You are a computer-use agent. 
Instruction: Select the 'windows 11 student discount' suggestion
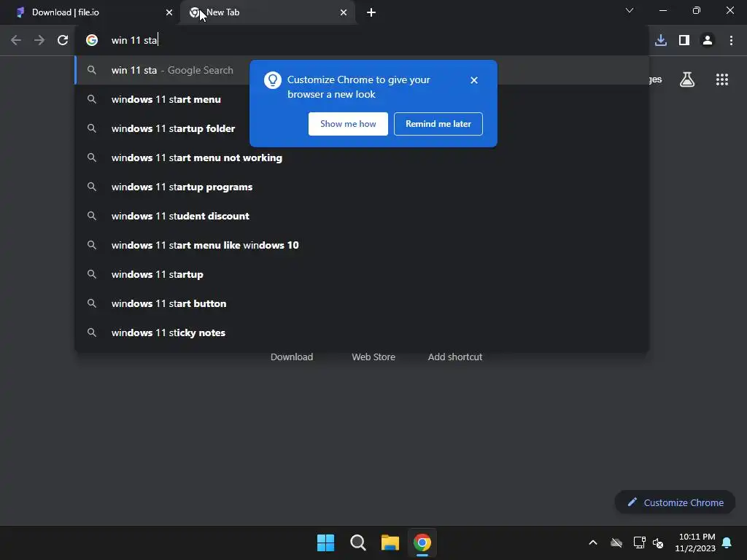pyautogui.click(x=362, y=216)
